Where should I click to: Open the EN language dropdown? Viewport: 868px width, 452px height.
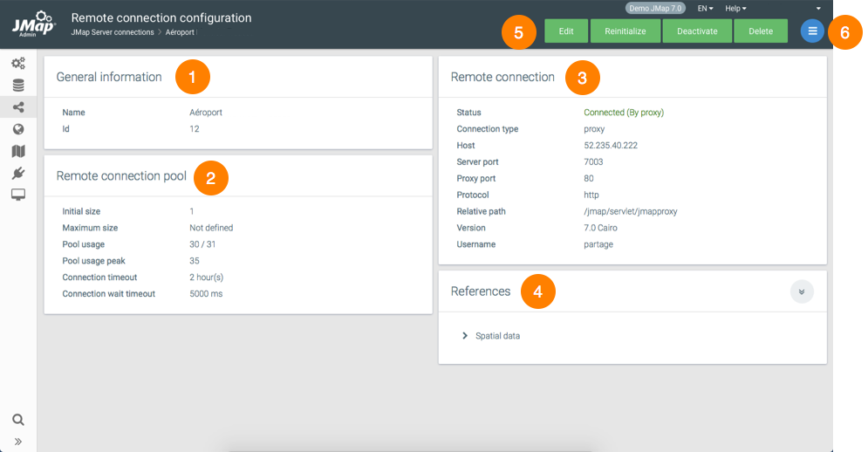coord(705,8)
